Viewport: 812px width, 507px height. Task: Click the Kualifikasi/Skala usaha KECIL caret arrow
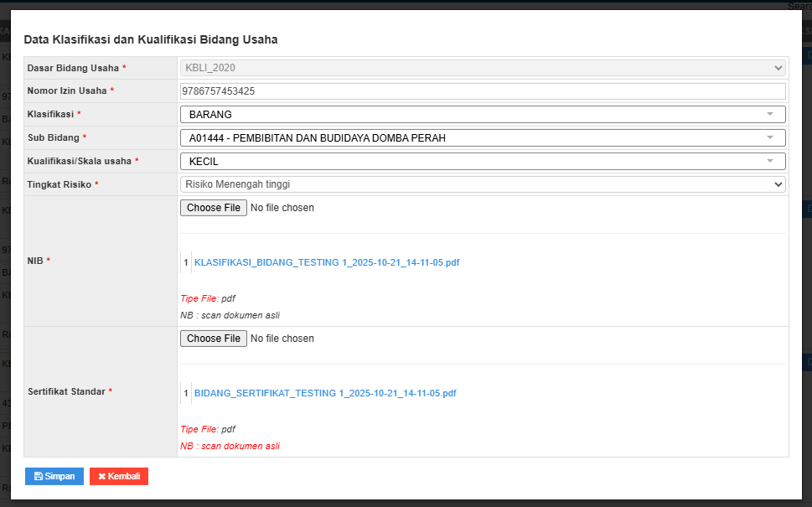pyautogui.click(x=769, y=161)
